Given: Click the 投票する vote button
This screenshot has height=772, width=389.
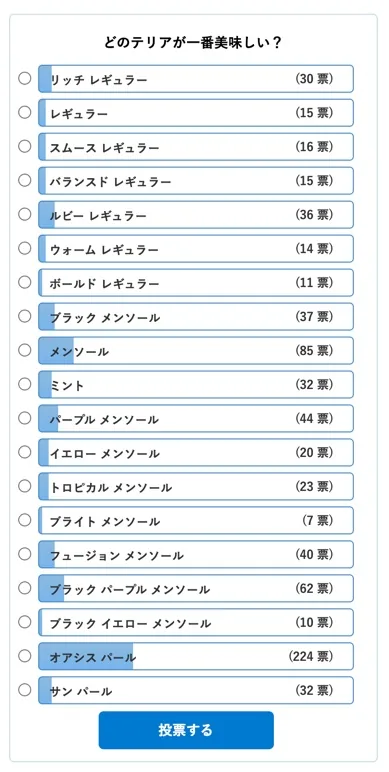Looking at the screenshot, I should coord(186,730).
